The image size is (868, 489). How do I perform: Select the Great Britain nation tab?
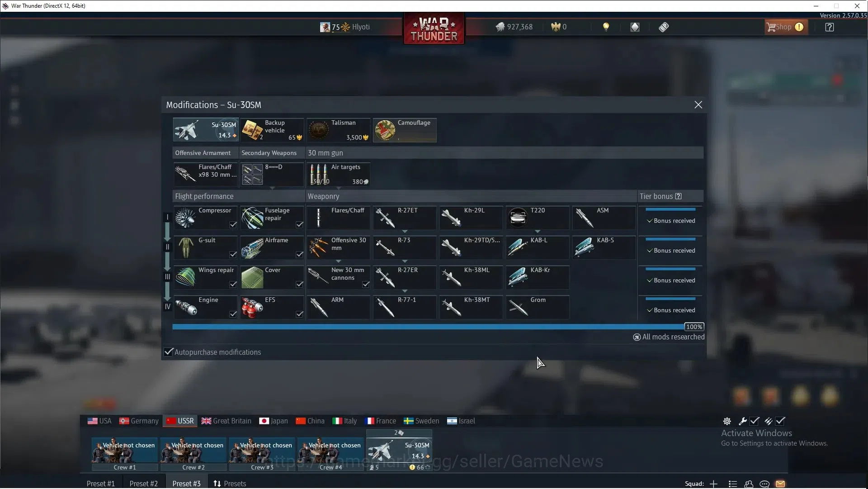(x=226, y=421)
